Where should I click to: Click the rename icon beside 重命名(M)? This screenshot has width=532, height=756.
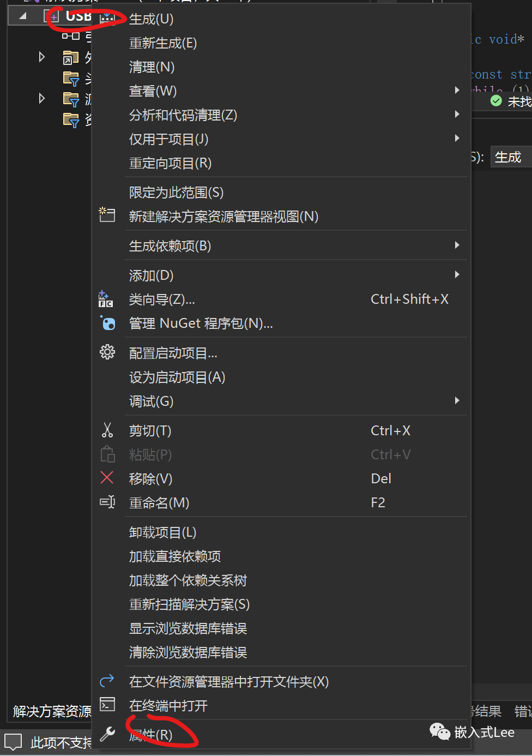click(x=107, y=502)
